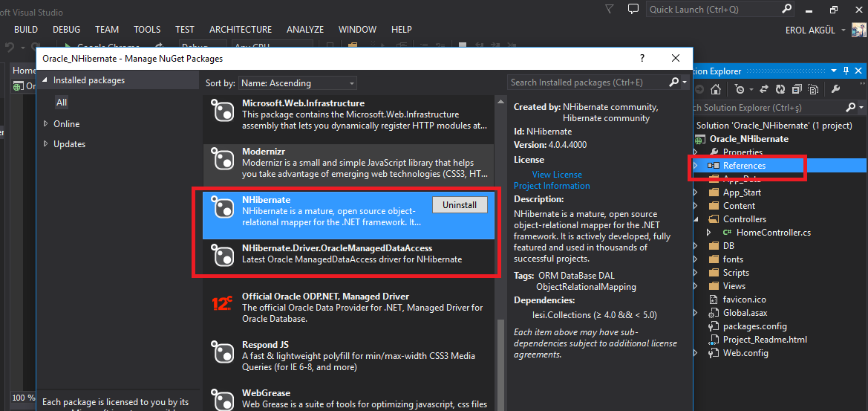Select Web.config in Solution Explorer
Image resolution: width=868 pixels, height=411 pixels.
click(744, 353)
